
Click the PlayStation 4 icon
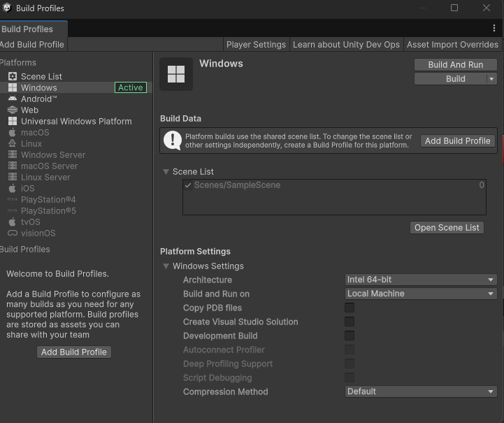(12, 199)
